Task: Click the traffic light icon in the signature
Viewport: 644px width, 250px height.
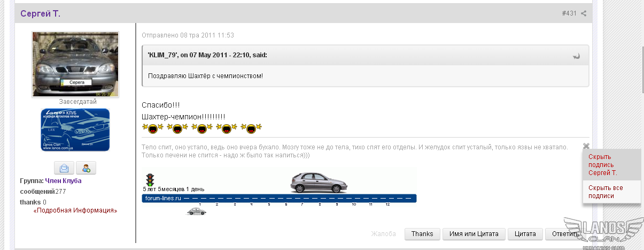Action: tap(150, 179)
